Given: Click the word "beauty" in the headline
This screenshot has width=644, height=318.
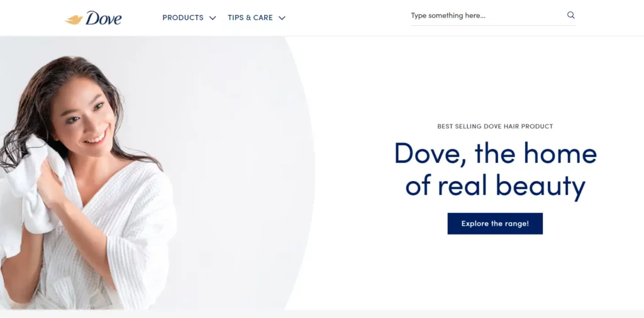Looking at the screenshot, I should (x=540, y=186).
